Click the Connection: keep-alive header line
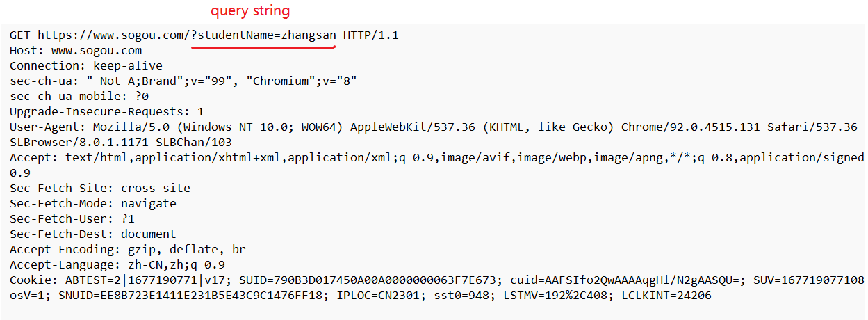868x320 pixels. tap(85, 65)
